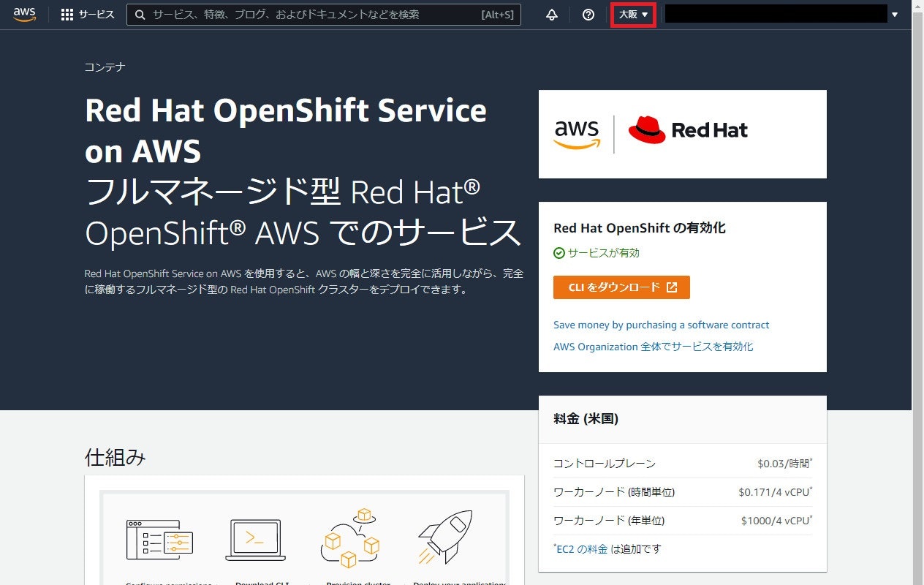Click the $0.03/時間 price value
924x585 pixels.
784,464
